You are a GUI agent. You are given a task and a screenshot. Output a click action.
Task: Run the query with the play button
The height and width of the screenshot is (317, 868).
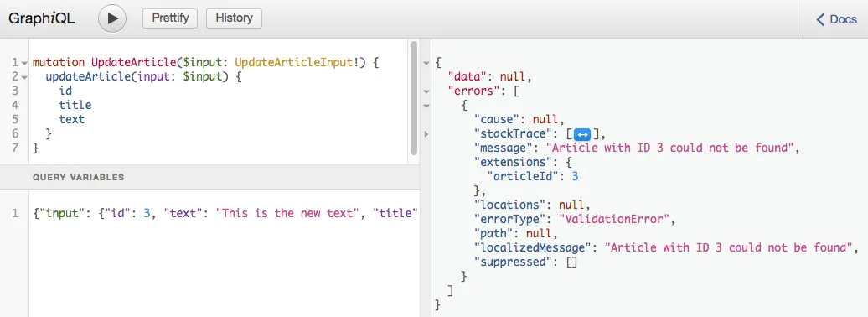tap(112, 18)
